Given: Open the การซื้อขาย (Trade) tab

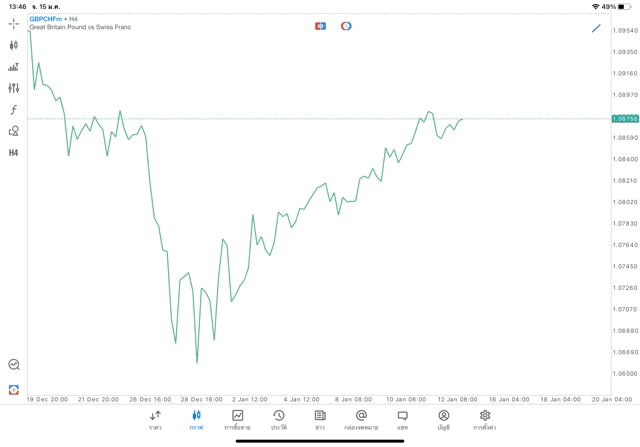Looking at the screenshot, I should (x=238, y=420).
